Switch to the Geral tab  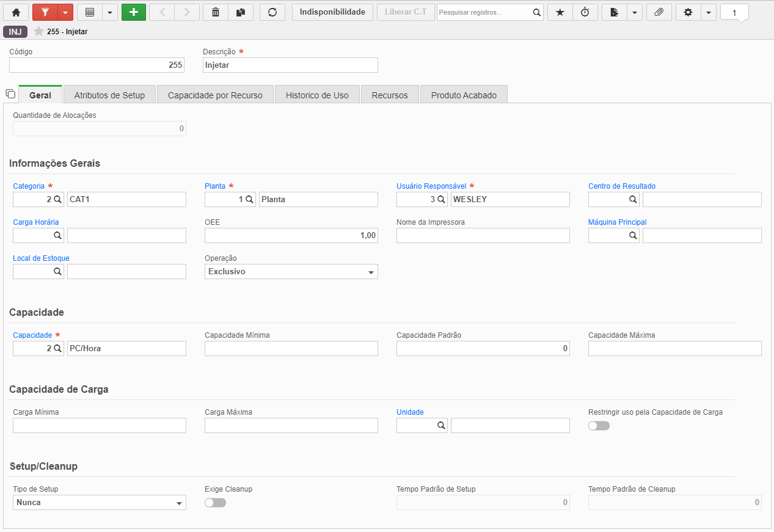point(40,95)
